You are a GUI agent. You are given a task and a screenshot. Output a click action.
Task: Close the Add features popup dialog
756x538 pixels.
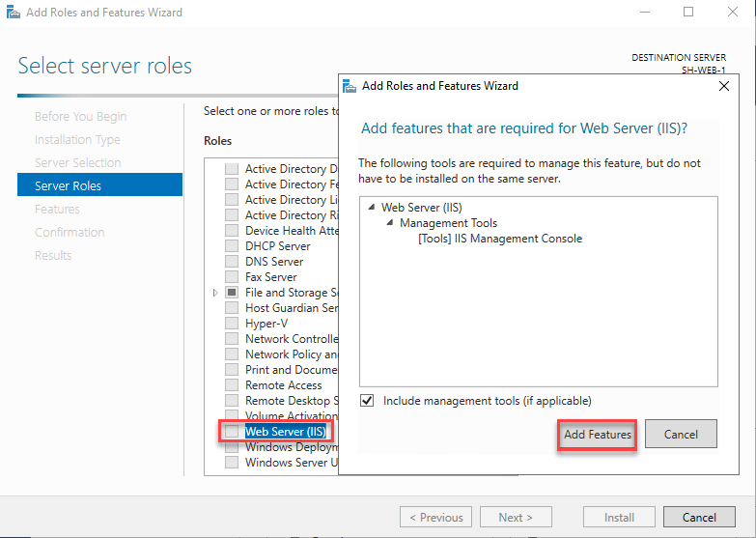724,86
